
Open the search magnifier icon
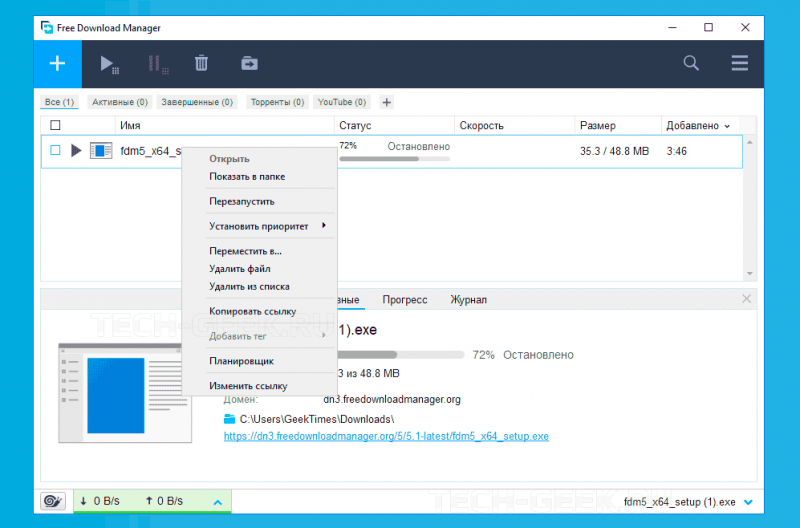click(691, 63)
